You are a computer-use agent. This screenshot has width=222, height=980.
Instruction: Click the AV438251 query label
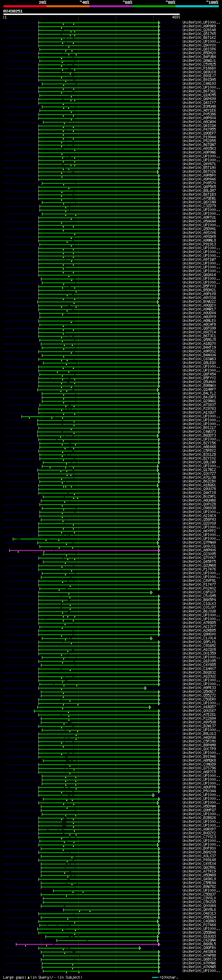pos(13,11)
